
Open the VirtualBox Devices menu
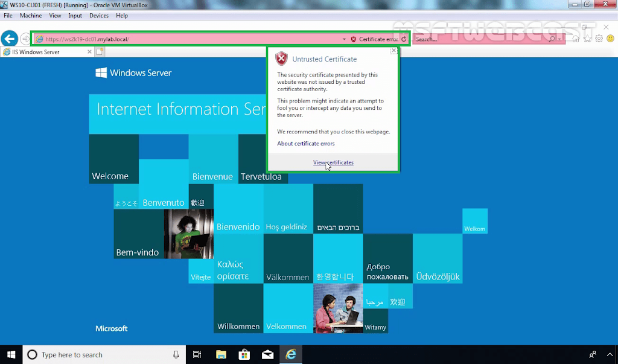point(99,15)
